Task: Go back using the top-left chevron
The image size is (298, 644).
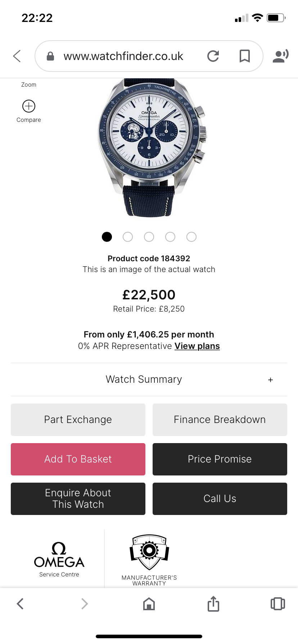Action: click(17, 56)
